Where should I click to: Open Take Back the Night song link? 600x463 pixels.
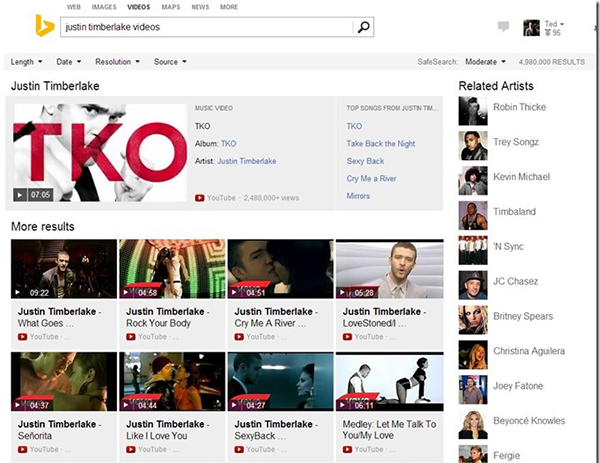click(x=381, y=143)
